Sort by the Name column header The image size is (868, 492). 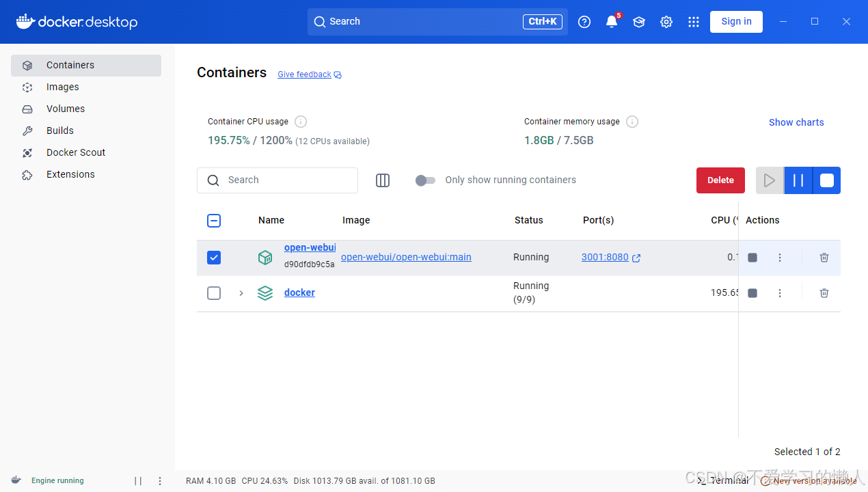pos(271,220)
